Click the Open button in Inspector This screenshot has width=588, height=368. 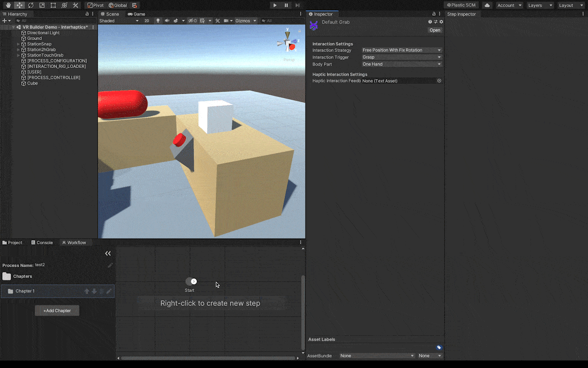point(435,30)
